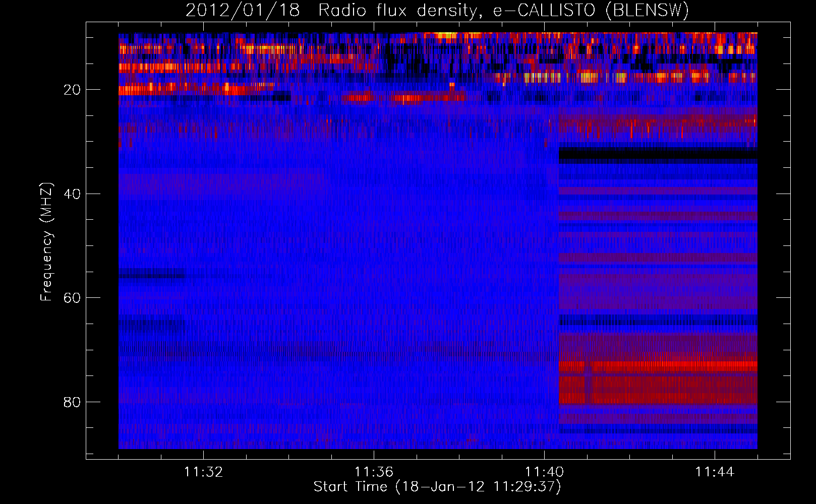Click the 60 frequency tick label
816x504 pixels.
(72, 298)
